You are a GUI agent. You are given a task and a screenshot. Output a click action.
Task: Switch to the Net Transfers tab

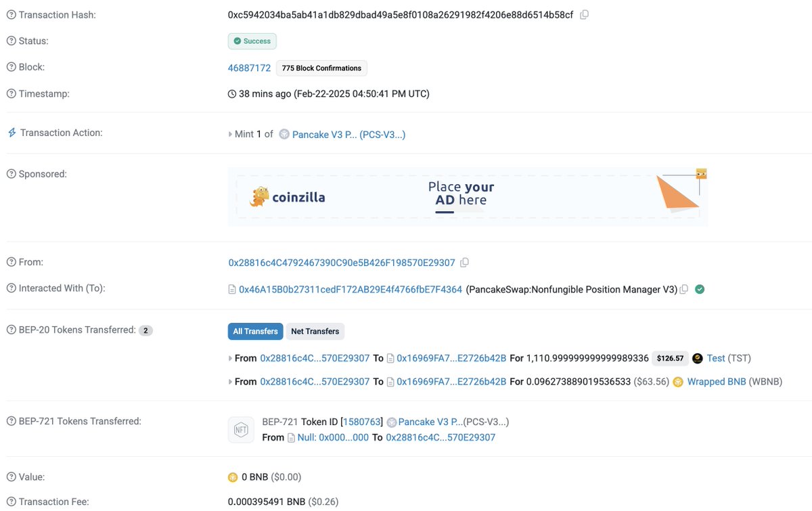[x=315, y=331]
